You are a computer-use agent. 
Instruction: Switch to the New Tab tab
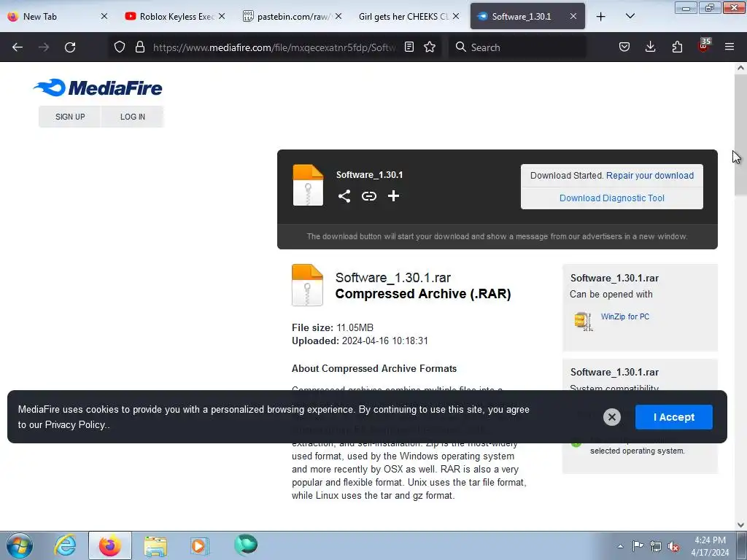tap(57, 17)
